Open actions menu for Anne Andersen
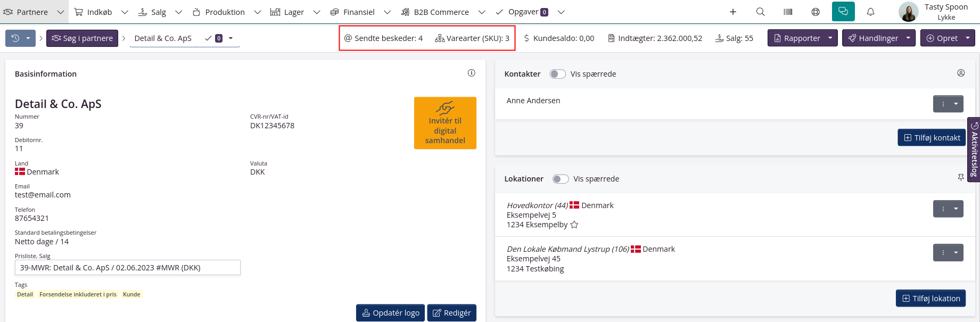 point(948,104)
